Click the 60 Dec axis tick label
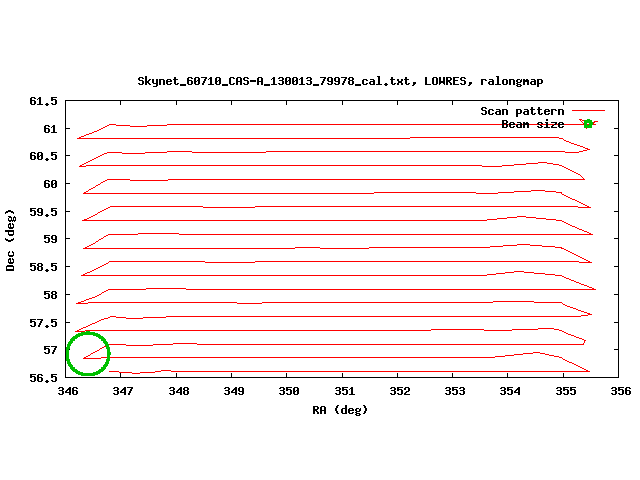The width and height of the screenshot is (640, 480). coord(50,184)
